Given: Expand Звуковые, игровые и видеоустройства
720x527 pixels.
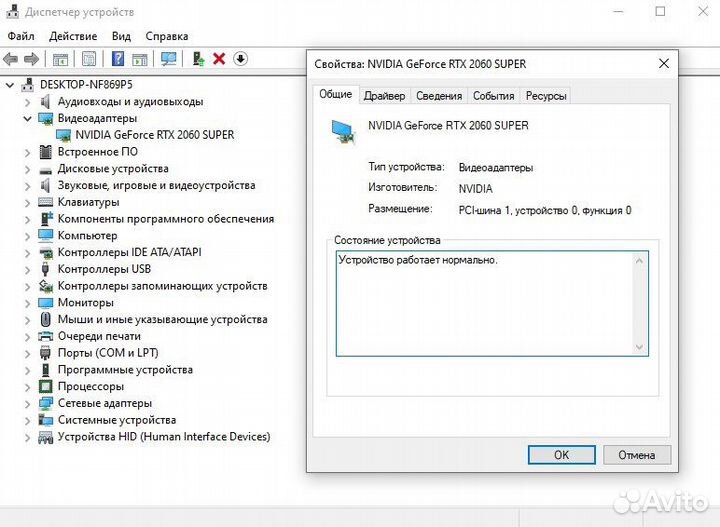Looking at the screenshot, I should pos(28,186).
